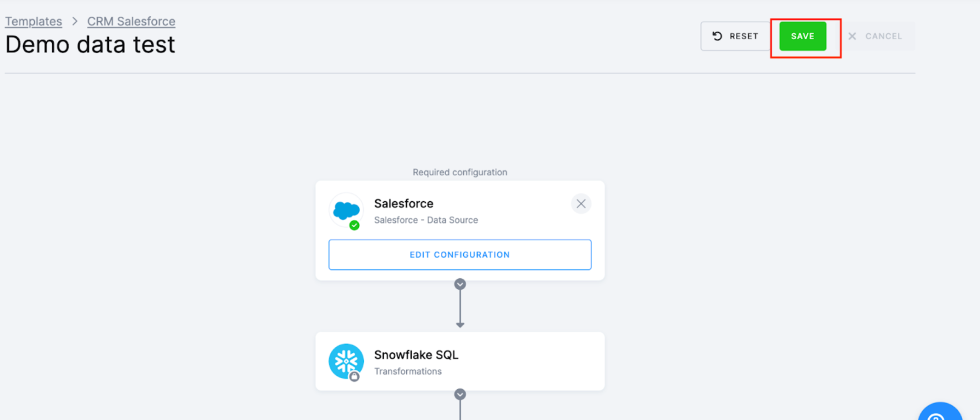Viewport: 980px width, 420px height.
Task: Click the Demo data test title
Action: [x=90, y=45]
